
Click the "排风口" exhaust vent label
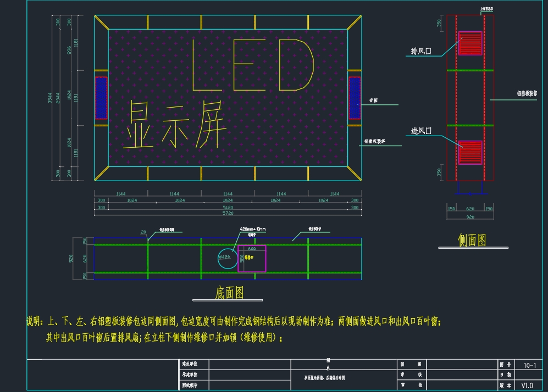pyautogui.click(x=421, y=51)
